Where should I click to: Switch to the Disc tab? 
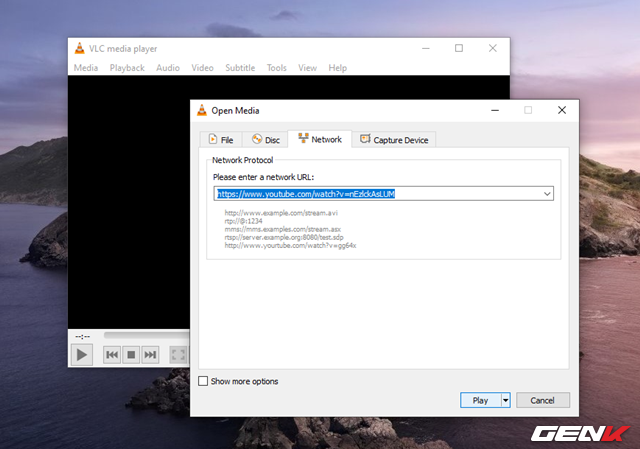(x=265, y=140)
